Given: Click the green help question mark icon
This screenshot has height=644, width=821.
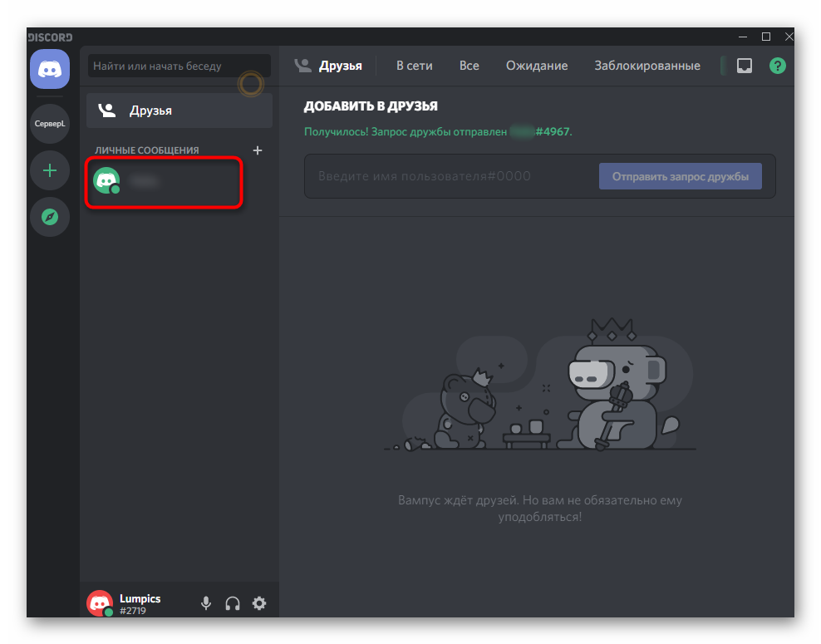Looking at the screenshot, I should (777, 66).
